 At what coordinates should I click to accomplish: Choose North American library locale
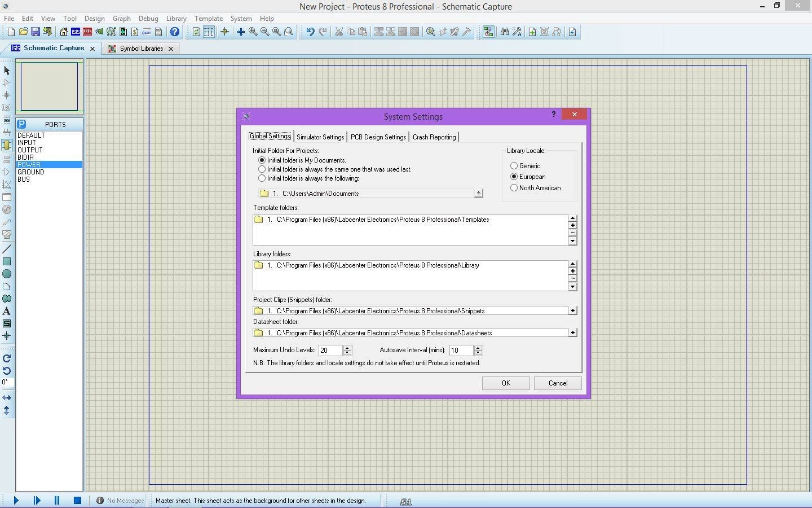pos(535,188)
